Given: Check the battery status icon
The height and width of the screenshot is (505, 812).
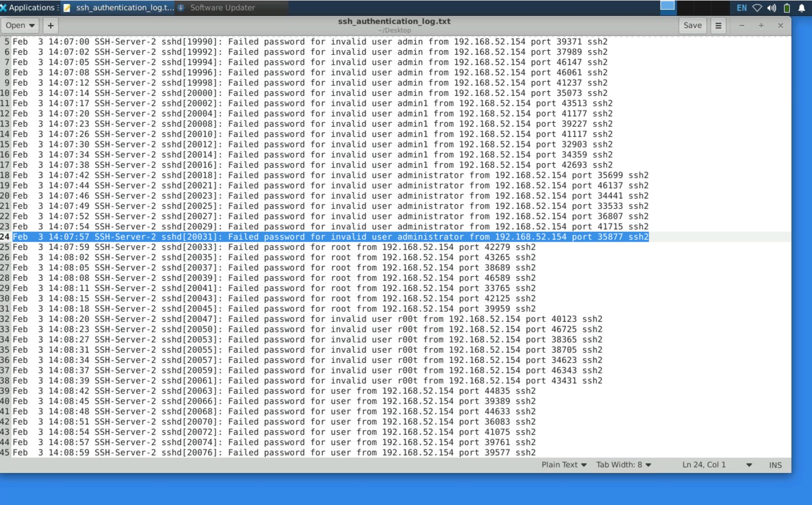Looking at the screenshot, I should tap(787, 8).
